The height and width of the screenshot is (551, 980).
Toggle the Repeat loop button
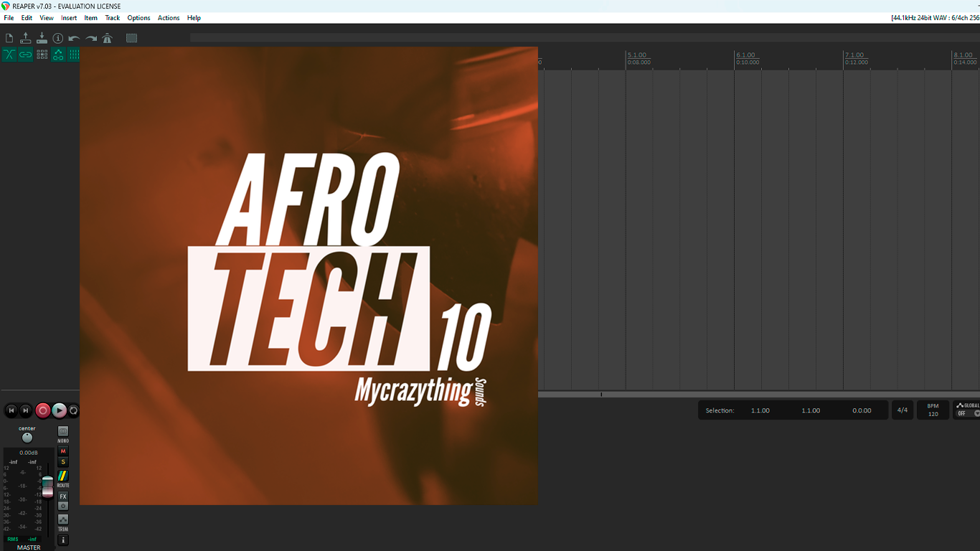point(73,410)
